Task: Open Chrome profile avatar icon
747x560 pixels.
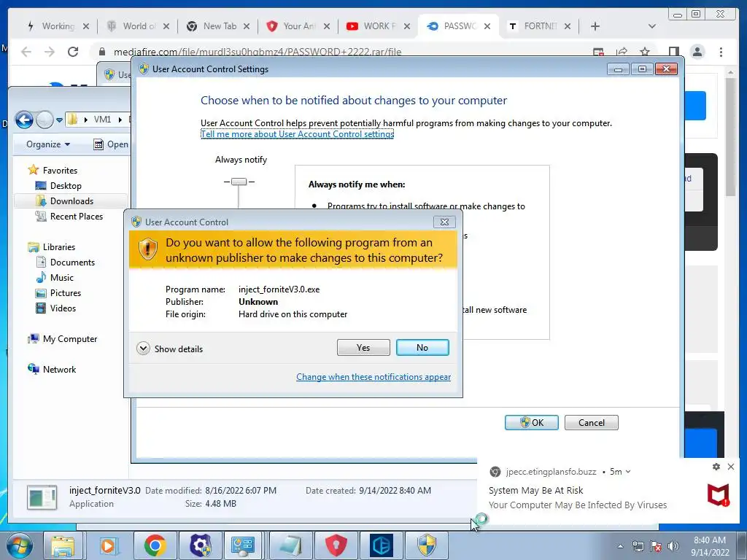Action: (x=697, y=52)
